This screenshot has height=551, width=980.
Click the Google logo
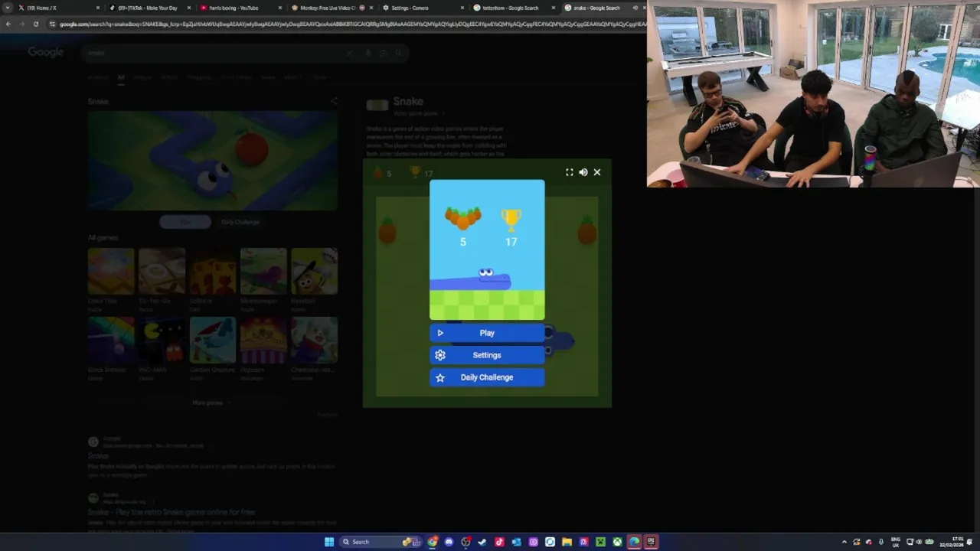click(x=46, y=52)
